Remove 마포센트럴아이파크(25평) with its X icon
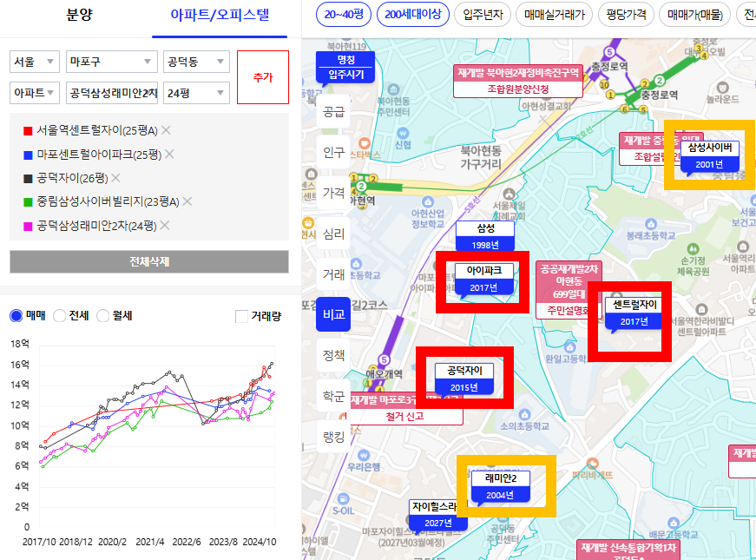756x560 pixels. [x=169, y=155]
